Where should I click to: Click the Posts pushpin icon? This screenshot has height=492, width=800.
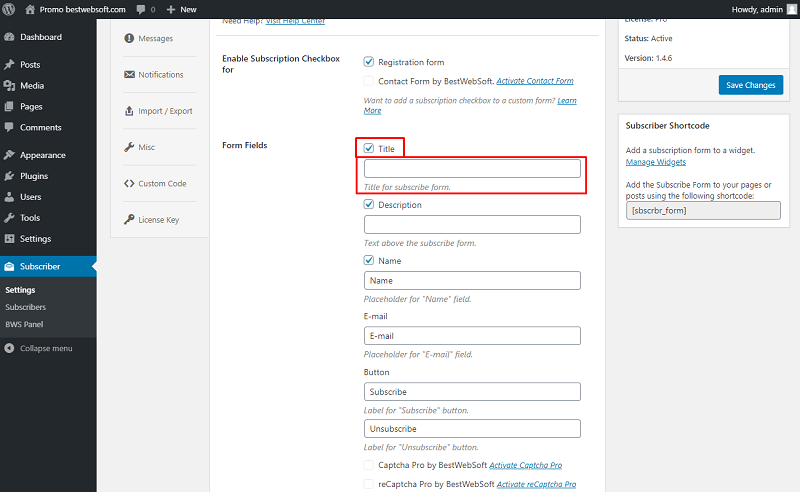click(x=9, y=64)
